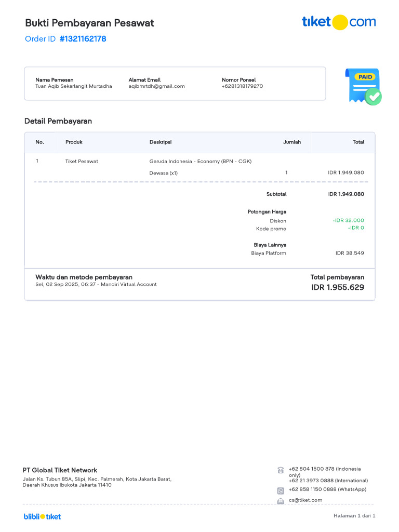Screen dimensions: 399x532
Task: Click the Deskripsi column header
Action: (x=161, y=142)
